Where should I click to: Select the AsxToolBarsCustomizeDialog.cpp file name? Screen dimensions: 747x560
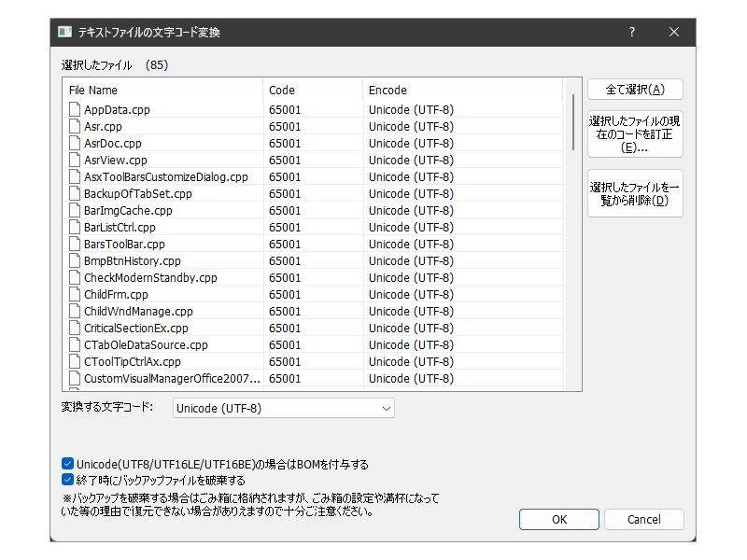click(x=166, y=176)
